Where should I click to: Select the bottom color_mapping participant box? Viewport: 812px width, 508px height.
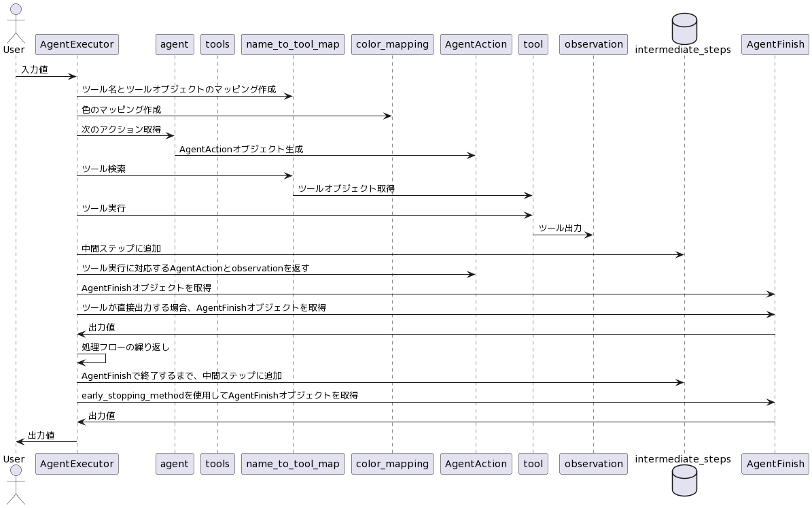click(393, 464)
